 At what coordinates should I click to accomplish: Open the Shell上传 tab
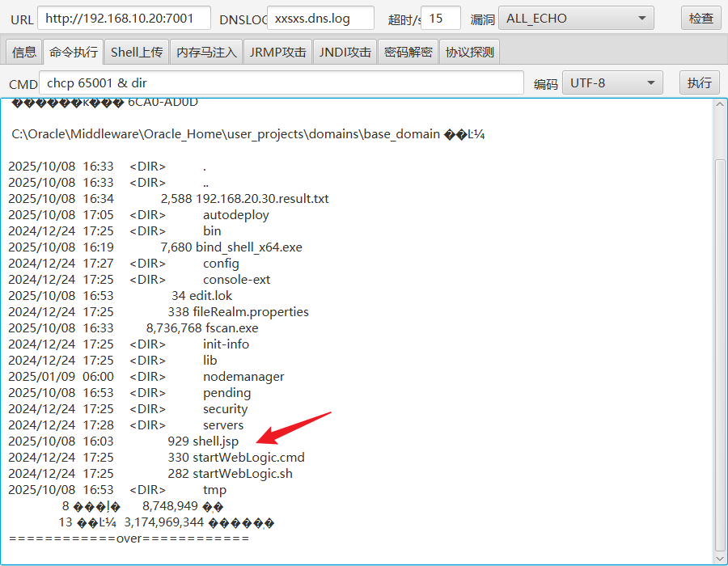pyautogui.click(x=137, y=53)
